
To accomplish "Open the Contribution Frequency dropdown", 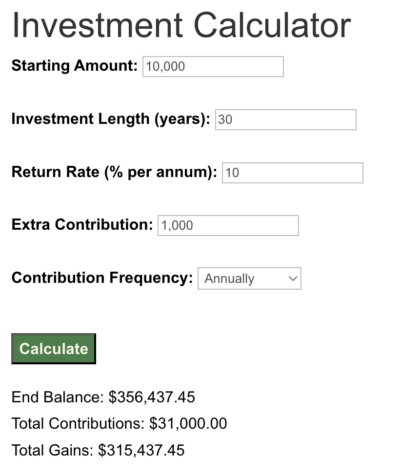I will 249,278.
